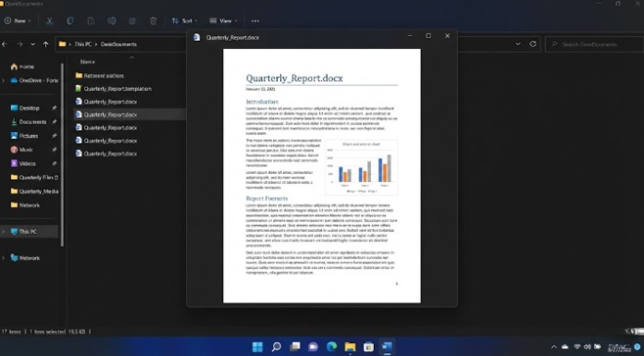
Task: Unpin Documents using its pin icon
Action: (55, 122)
